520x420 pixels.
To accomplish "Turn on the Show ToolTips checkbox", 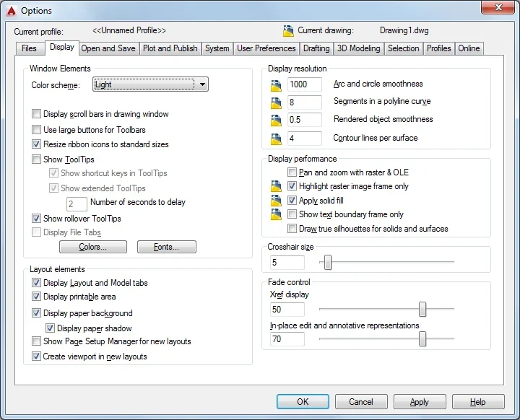I will (x=36, y=159).
